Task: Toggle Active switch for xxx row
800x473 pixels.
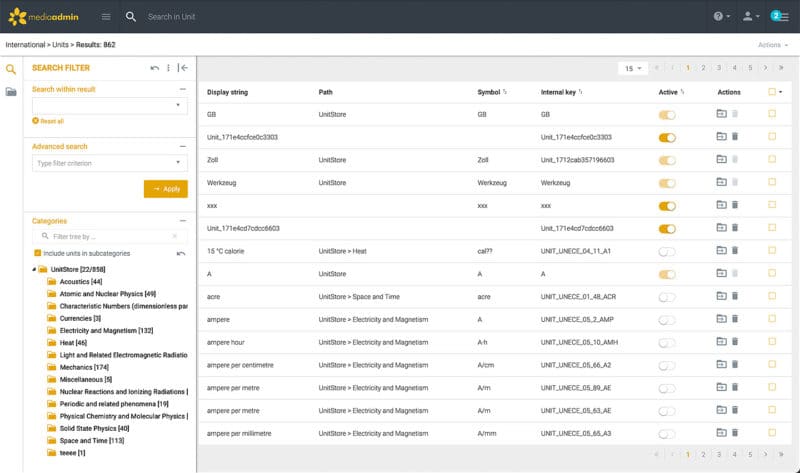Action: 667,206
